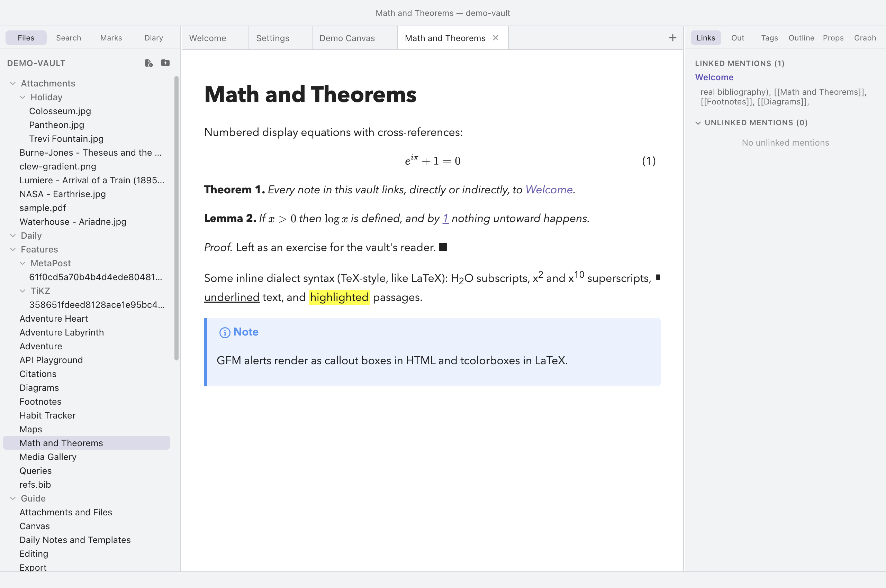Viewport: 886px width, 588px height.
Task: Open the Adventure Labyrinth note
Action: pos(62,333)
